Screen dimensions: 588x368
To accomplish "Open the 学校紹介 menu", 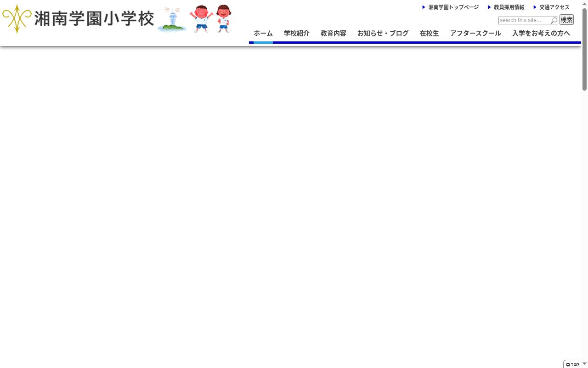I will coord(297,34).
